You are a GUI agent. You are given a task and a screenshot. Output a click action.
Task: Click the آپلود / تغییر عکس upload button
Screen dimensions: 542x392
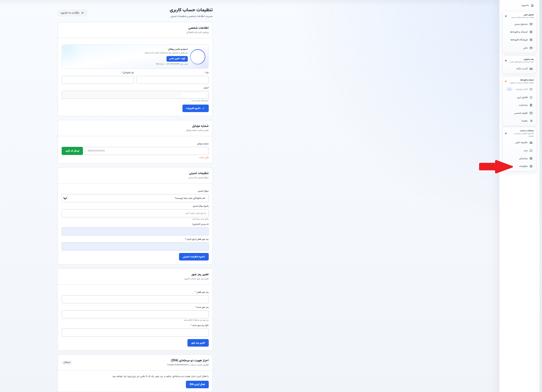[x=177, y=59]
